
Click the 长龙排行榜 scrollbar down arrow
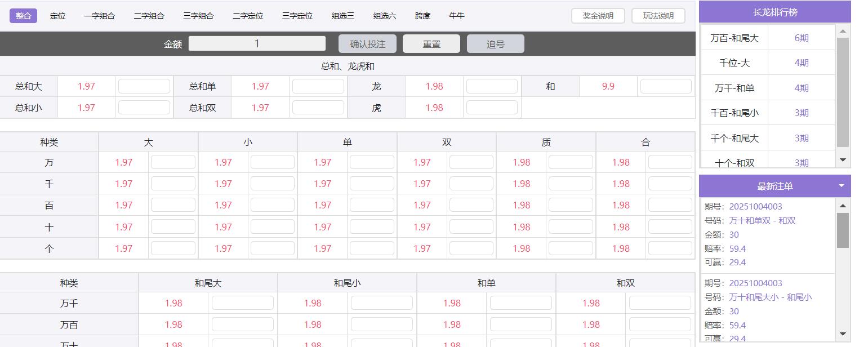[x=842, y=160]
